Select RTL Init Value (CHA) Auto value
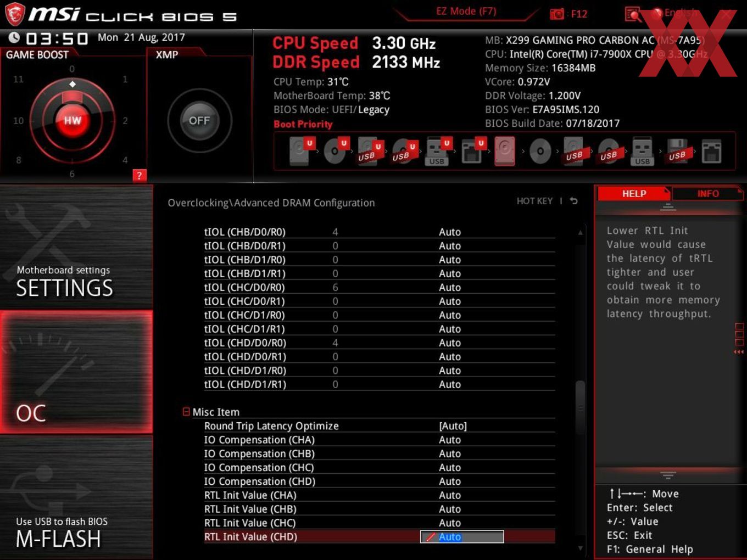 click(x=449, y=495)
